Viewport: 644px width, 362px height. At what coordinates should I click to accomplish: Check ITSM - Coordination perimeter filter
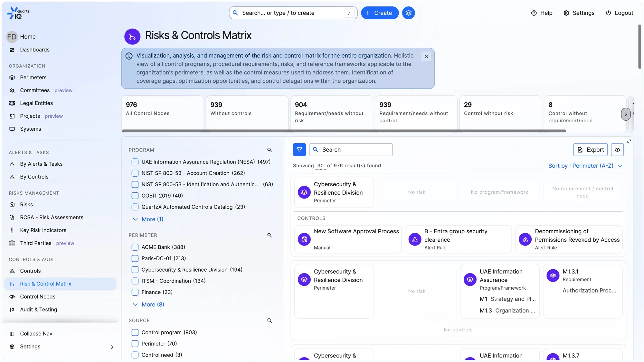tap(135, 281)
